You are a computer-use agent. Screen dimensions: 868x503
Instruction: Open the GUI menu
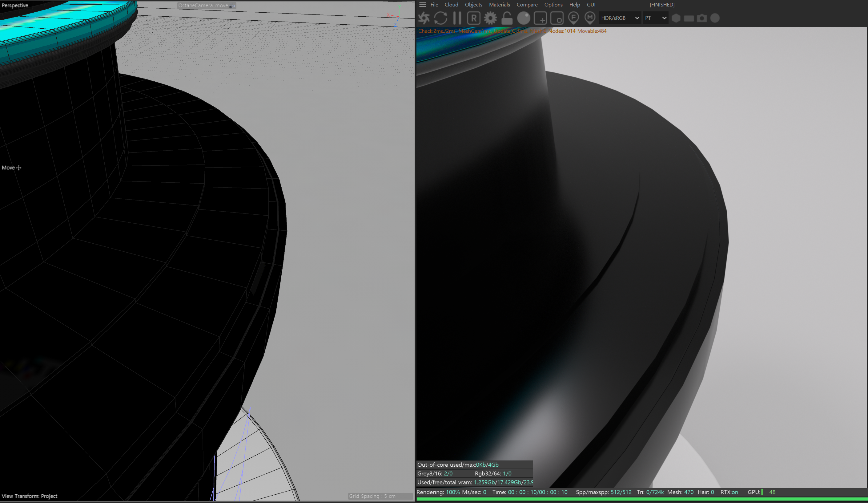tap(591, 5)
